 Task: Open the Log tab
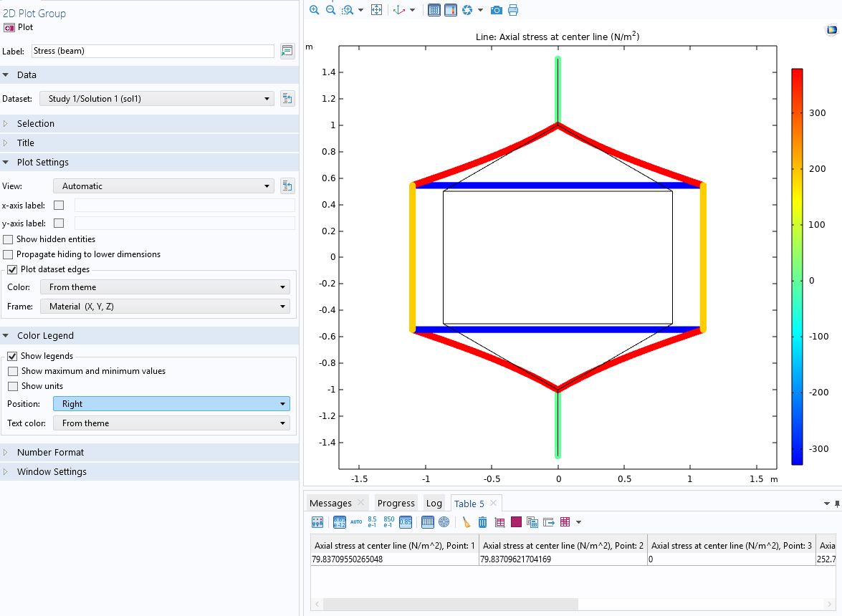434,504
